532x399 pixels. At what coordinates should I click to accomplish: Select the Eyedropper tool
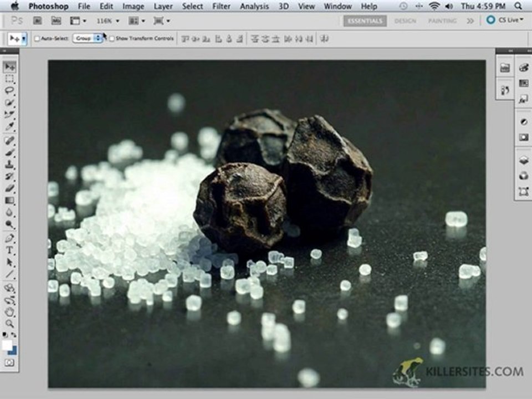(9, 127)
